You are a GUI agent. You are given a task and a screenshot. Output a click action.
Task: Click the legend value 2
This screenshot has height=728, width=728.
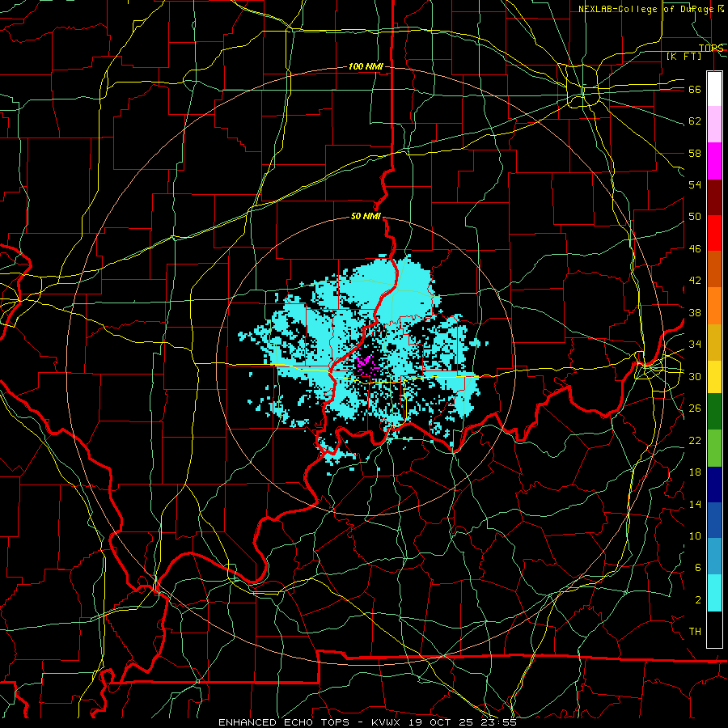pyautogui.click(x=698, y=600)
